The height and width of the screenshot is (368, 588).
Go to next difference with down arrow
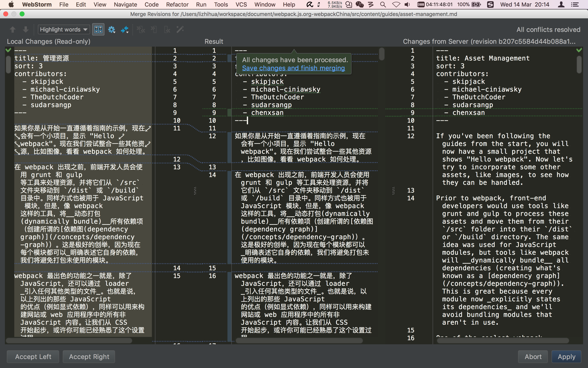coord(26,30)
